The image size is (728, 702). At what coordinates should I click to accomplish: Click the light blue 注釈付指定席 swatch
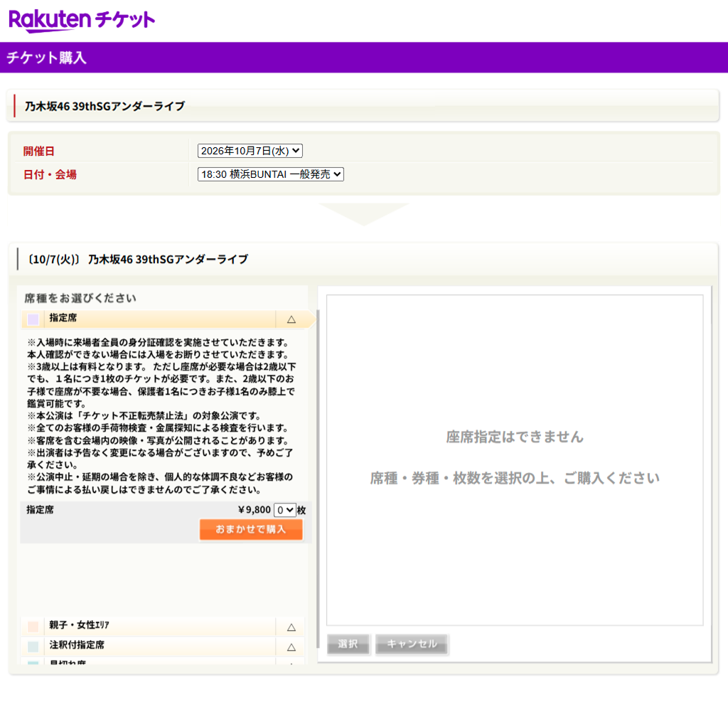point(33,647)
